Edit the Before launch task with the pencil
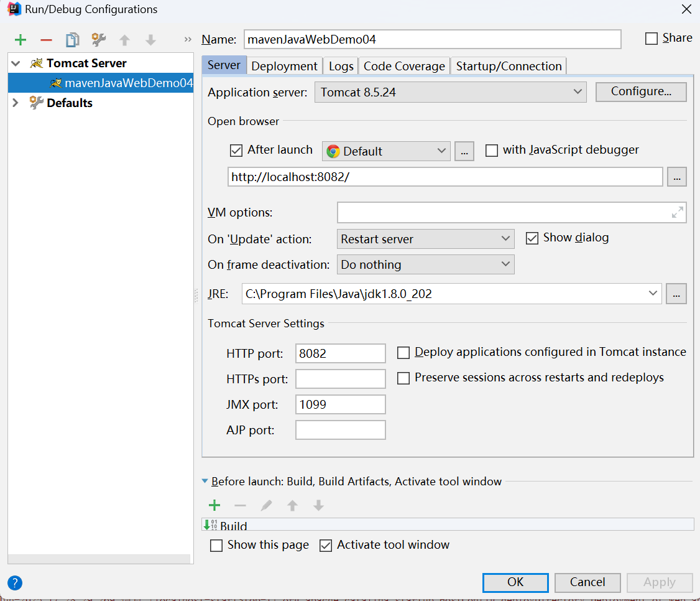The height and width of the screenshot is (601, 700). (x=266, y=505)
